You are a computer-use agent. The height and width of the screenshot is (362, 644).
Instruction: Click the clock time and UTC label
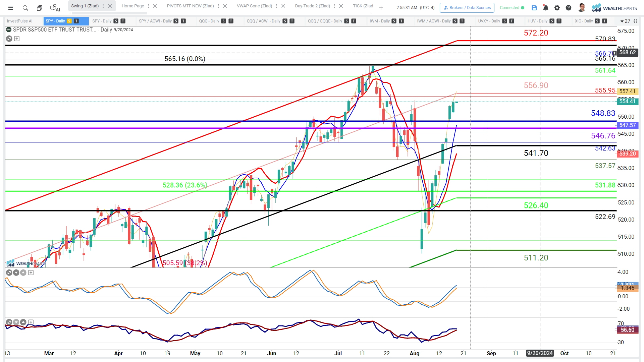pyautogui.click(x=415, y=8)
